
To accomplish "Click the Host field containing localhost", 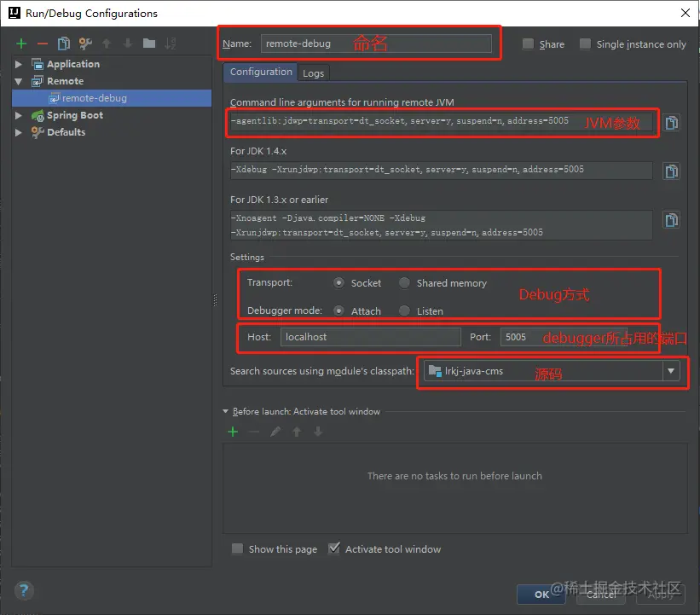I will pos(371,337).
